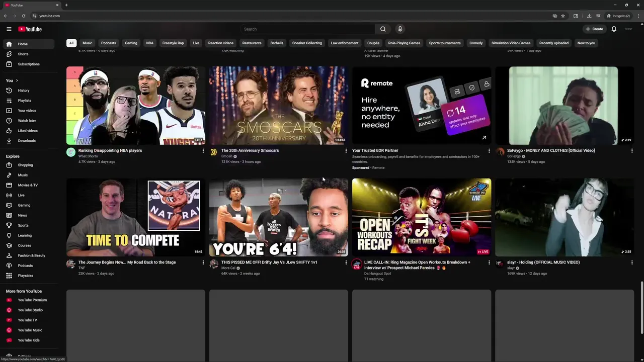Open options menu for Your Trusted EOR Partner ad
This screenshot has width=644, height=362.
point(489,151)
